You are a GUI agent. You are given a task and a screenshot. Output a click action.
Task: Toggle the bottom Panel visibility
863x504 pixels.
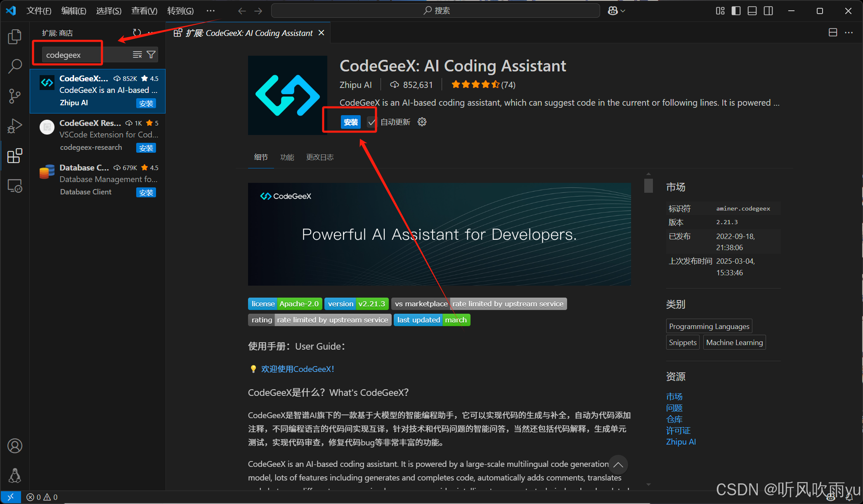pos(752,11)
